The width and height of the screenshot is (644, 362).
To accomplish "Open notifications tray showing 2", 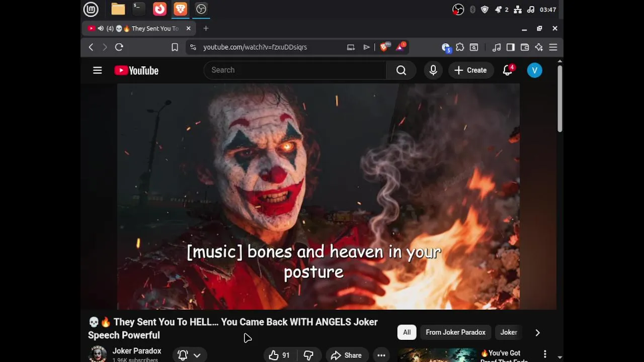I will pos(501,10).
